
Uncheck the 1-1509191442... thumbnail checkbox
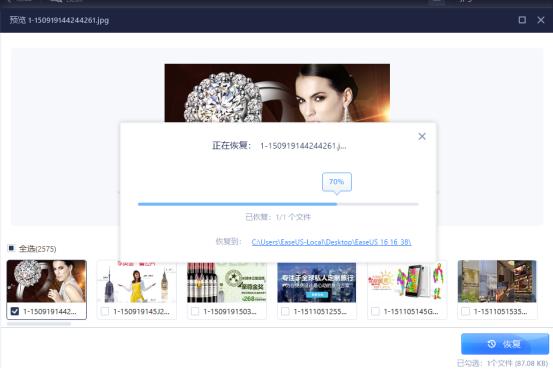click(x=14, y=311)
